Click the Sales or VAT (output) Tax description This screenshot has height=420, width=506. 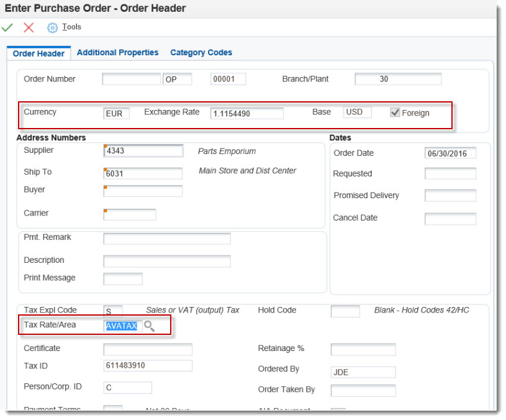coord(192,310)
